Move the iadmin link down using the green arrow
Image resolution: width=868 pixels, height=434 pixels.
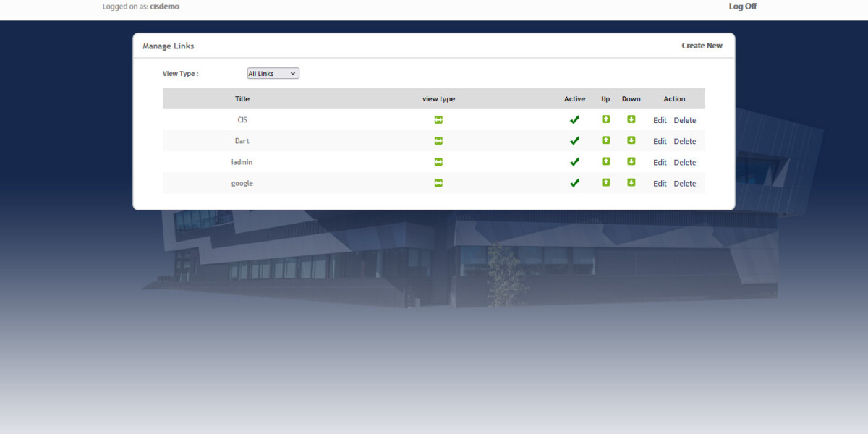pyautogui.click(x=631, y=162)
